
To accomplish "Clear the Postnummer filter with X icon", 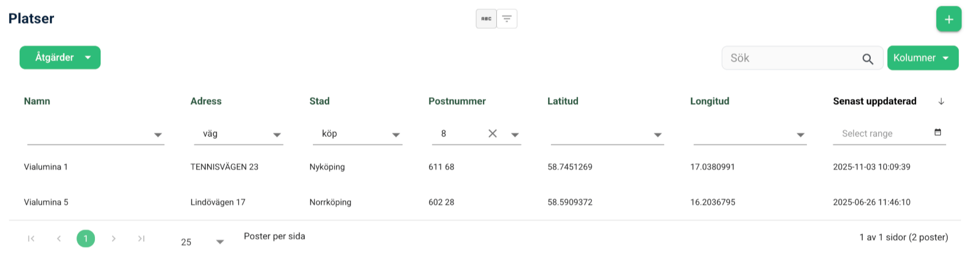I will pos(492,134).
